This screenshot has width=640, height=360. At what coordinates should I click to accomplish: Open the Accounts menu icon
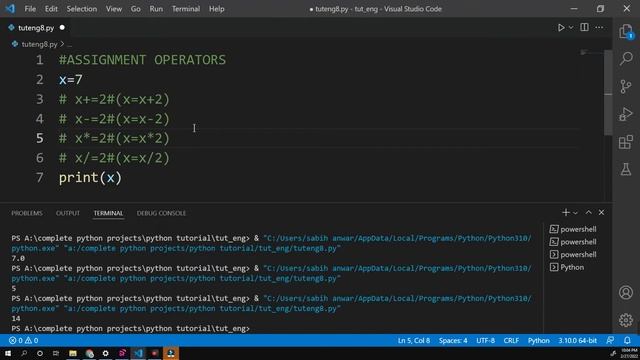tap(626, 292)
